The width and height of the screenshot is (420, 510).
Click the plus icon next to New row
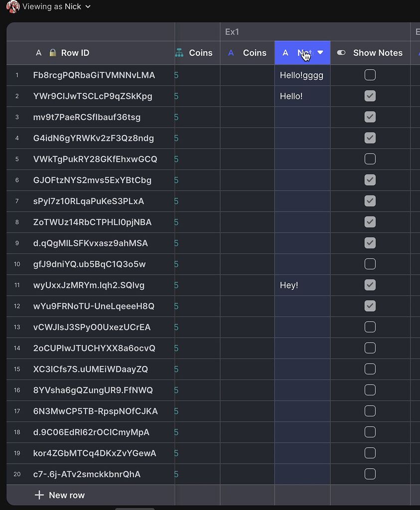click(x=38, y=495)
